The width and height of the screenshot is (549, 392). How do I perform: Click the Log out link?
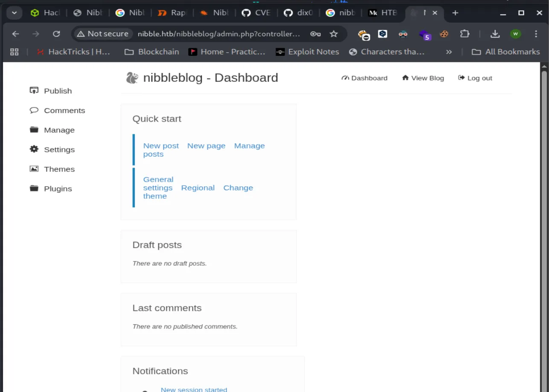coord(475,78)
